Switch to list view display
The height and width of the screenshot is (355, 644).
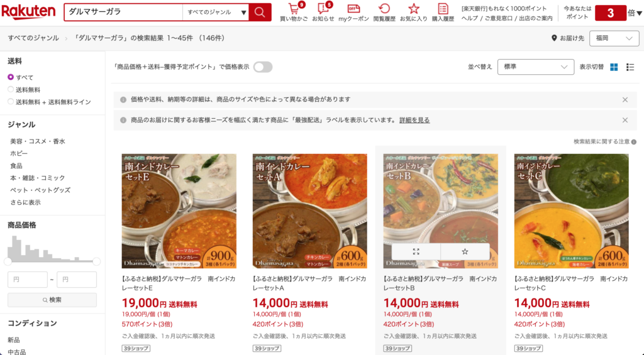tap(630, 67)
